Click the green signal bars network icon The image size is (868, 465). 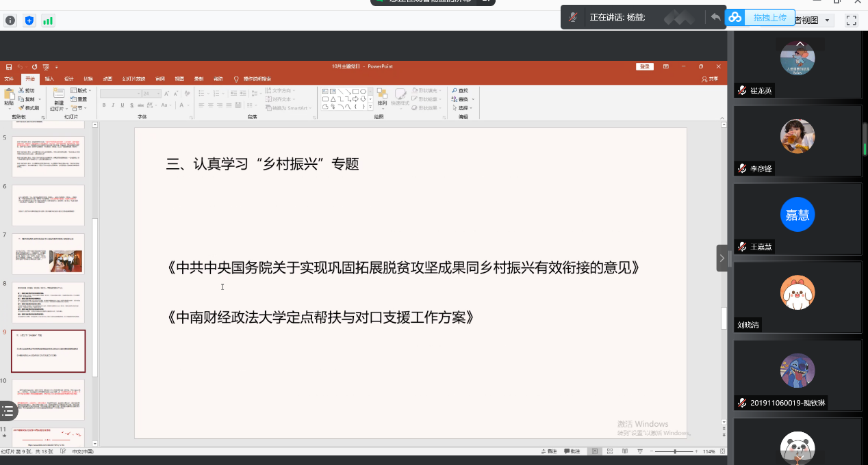tap(48, 21)
